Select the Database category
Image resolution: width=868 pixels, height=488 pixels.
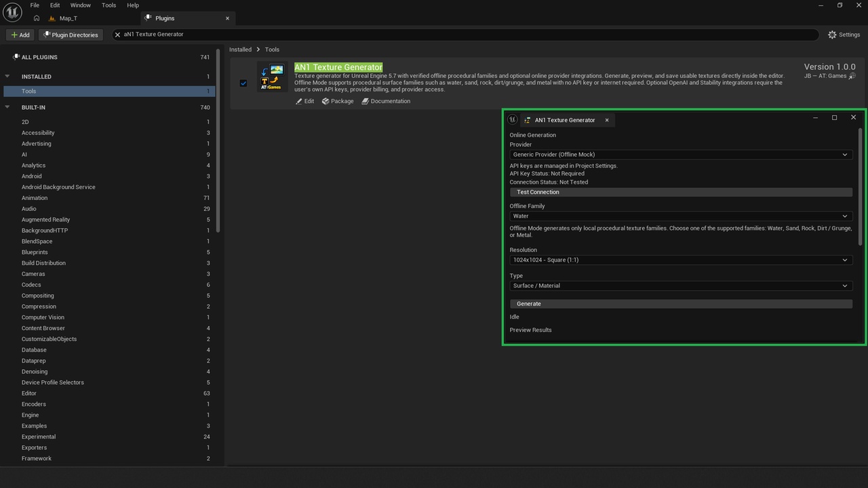108,350
